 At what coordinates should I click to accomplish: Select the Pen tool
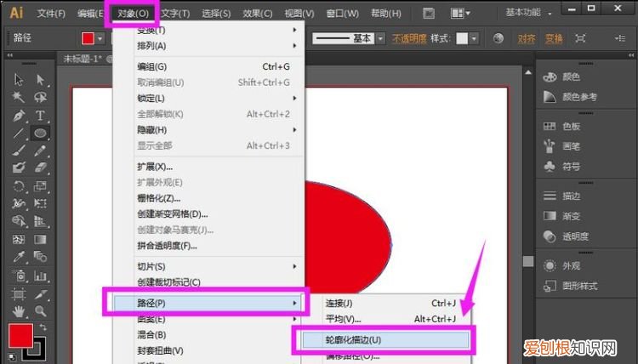[x=19, y=116]
